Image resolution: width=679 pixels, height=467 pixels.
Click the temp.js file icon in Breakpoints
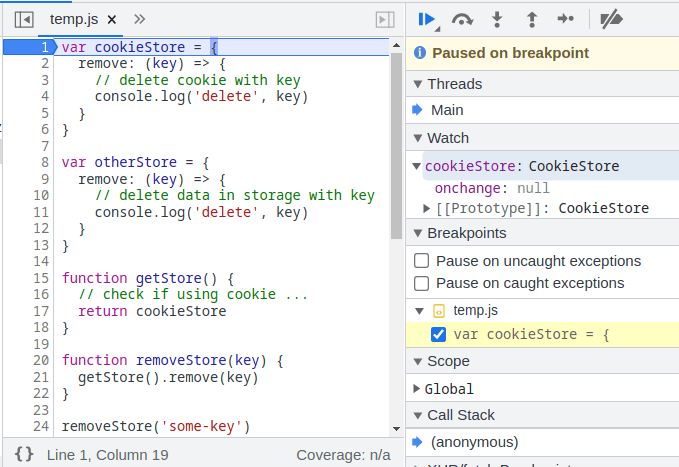click(x=439, y=311)
